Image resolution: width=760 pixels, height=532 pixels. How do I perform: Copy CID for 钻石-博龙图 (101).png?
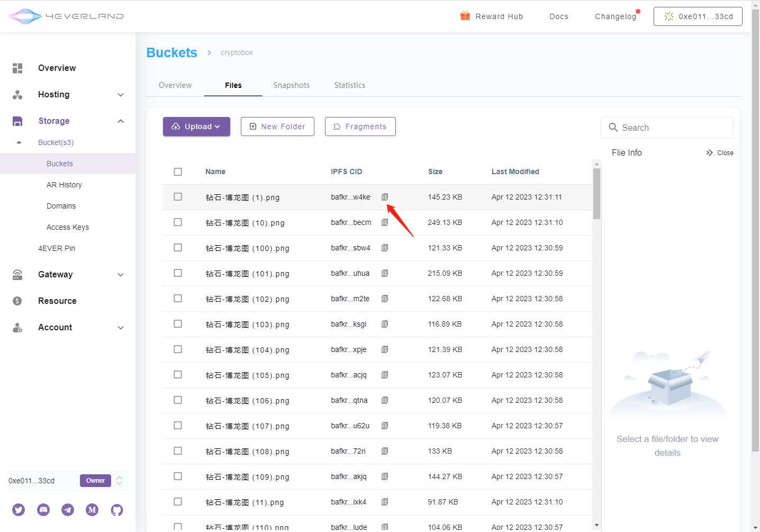[385, 273]
